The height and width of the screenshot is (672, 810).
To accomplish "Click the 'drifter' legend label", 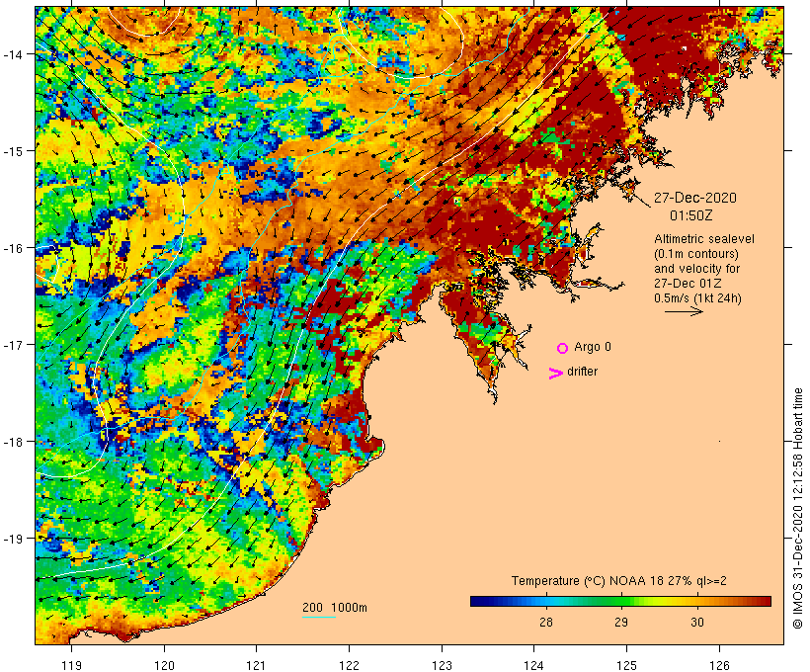I will (582, 372).
